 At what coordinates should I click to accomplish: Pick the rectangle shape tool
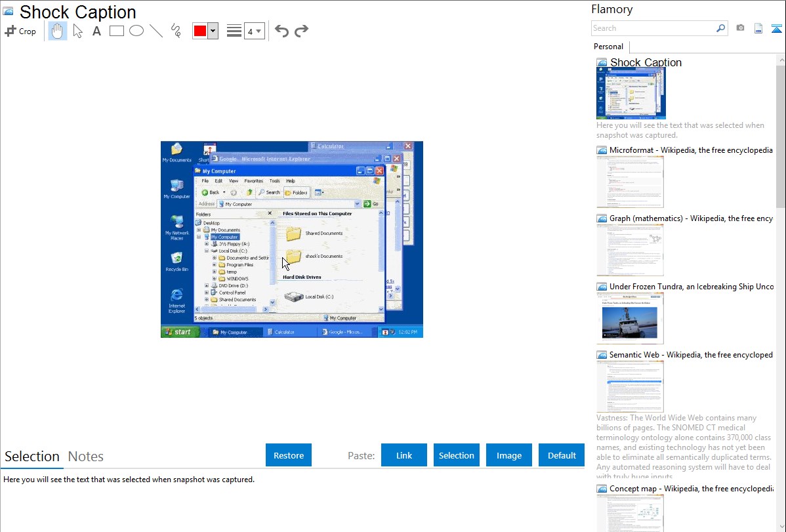(x=116, y=31)
